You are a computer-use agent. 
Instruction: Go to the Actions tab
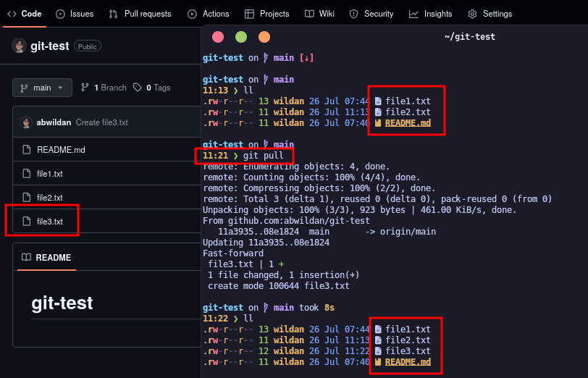point(208,14)
